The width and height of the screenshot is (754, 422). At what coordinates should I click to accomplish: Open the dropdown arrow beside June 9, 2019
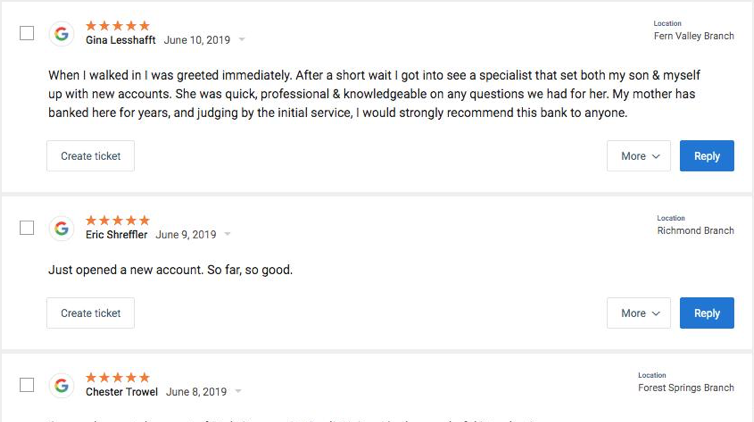tap(228, 236)
